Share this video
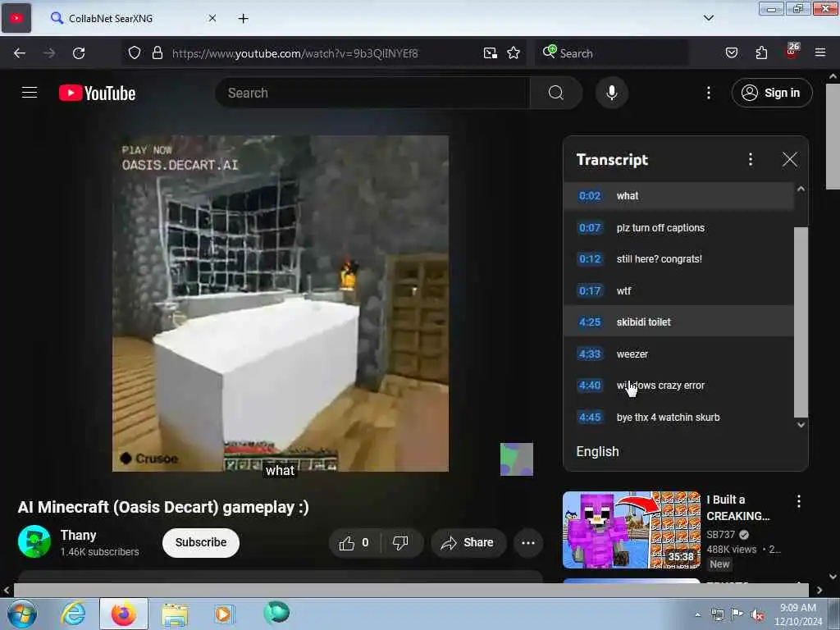Screen dimensions: 840x630 [468, 543]
